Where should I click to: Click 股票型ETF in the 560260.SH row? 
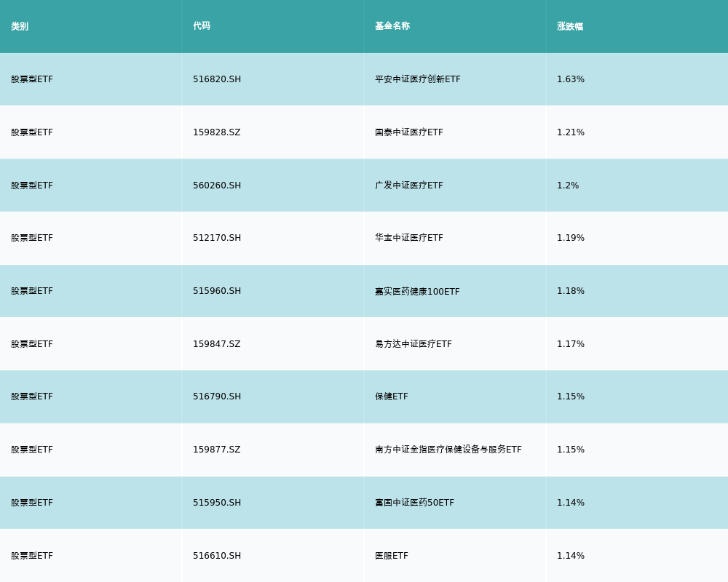[32, 186]
